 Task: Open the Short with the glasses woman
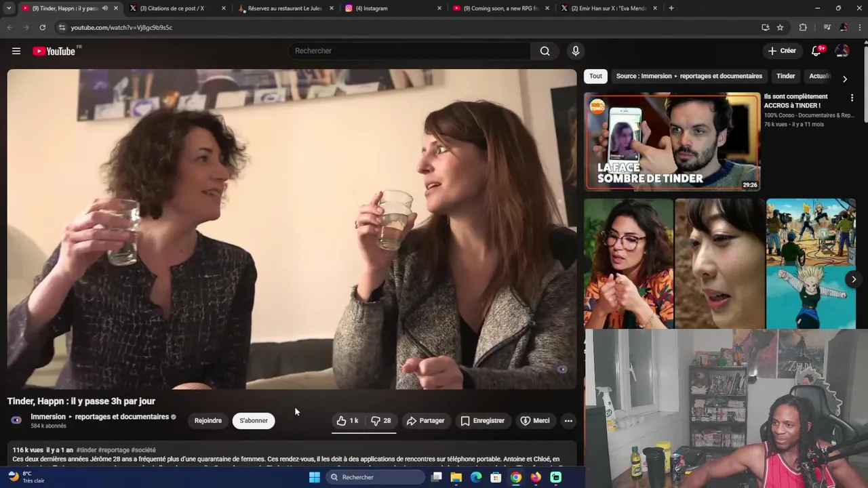(x=629, y=264)
